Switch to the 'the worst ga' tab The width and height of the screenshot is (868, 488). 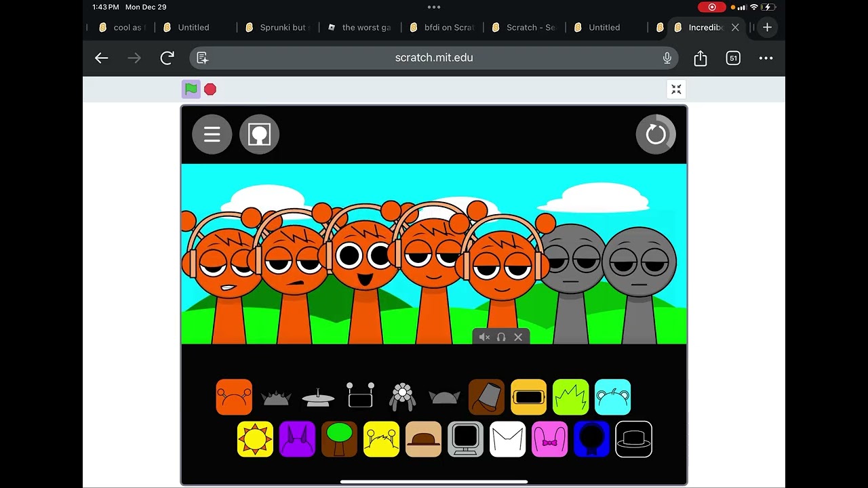coord(359,28)
